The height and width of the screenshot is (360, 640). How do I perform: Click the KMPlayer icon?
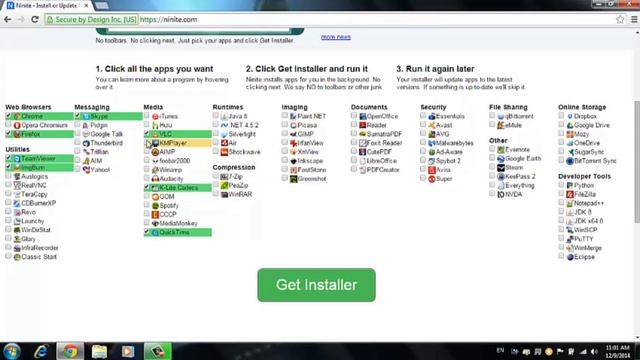(155, 143)
